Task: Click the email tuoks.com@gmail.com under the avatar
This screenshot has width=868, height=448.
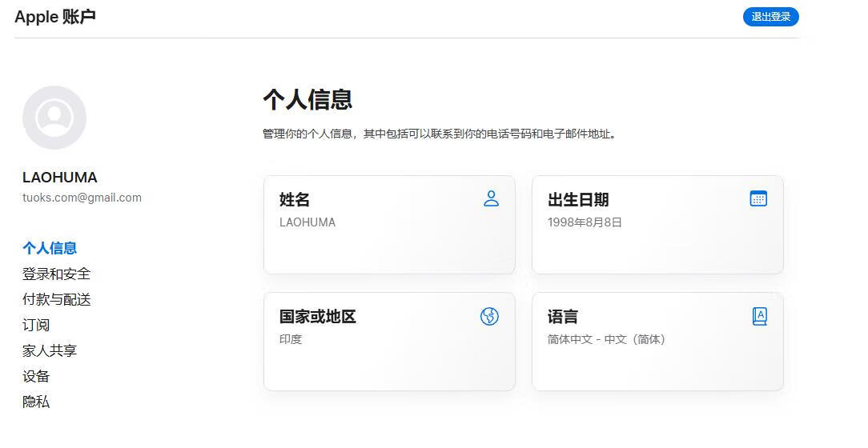Action: click(x=82, y=198)
